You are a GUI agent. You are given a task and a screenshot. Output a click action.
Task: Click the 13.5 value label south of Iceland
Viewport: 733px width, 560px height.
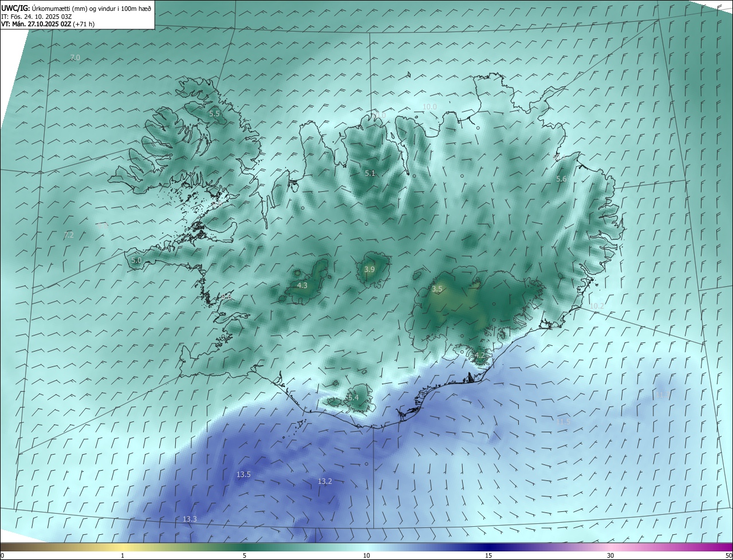click(243, 475)
